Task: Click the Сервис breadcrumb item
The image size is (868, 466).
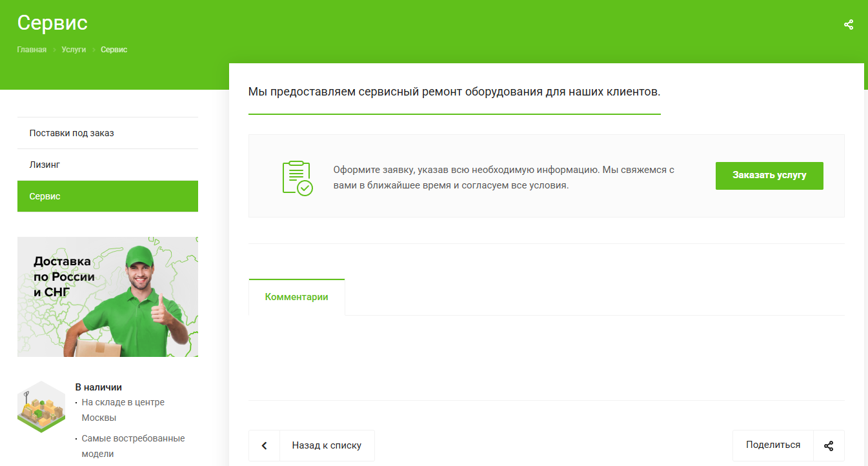Action: click(114, 50)
